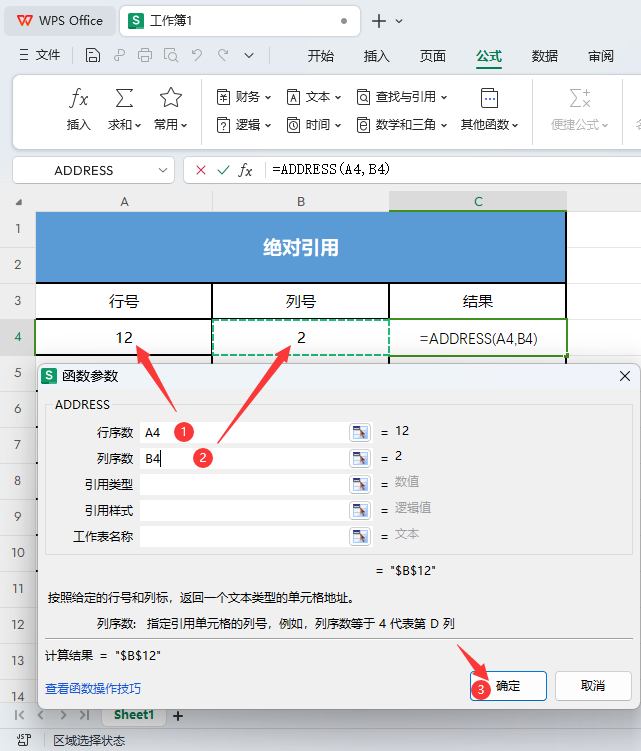Open the 逻辑 functions dropdown
This screenshot has height=751, width=641.
coord(244,125)
